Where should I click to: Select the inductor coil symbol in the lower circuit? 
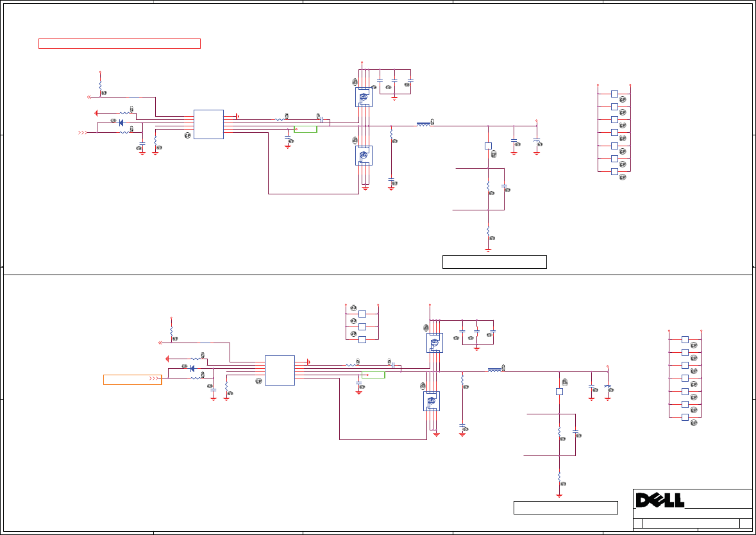[x=494, y=370]
